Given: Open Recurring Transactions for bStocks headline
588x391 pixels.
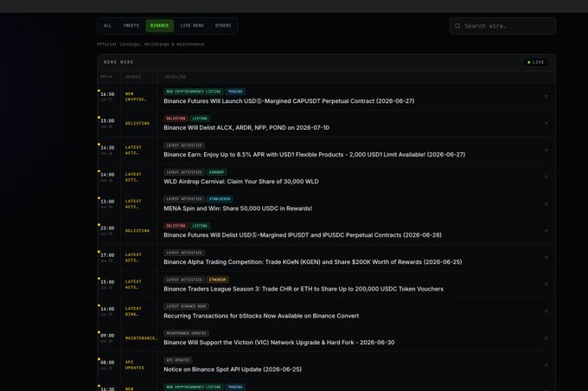Looking at the screenshot, I should (x=261, y=316).
